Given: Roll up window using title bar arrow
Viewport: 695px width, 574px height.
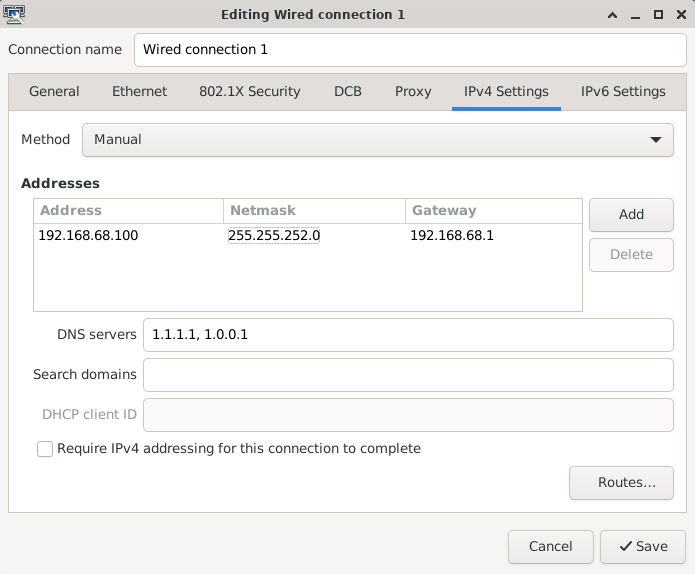Looking at the screenshot, I should coord(612,15).
